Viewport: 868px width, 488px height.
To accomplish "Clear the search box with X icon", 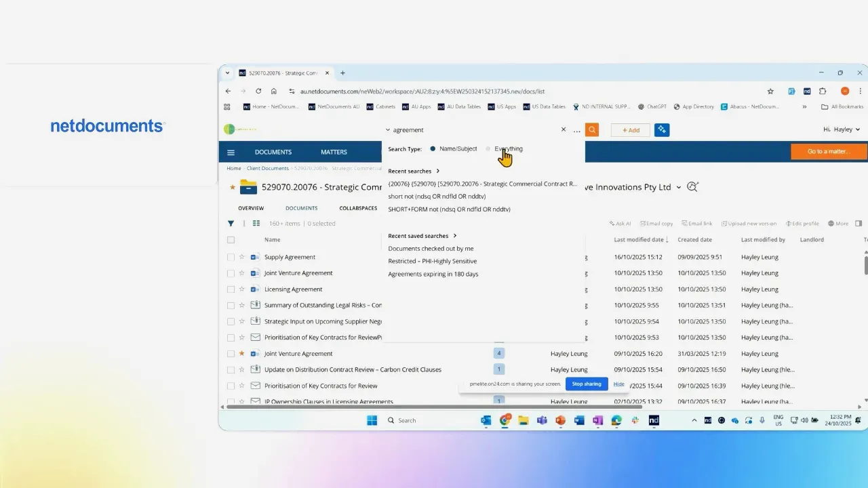I will pos(563,129).
